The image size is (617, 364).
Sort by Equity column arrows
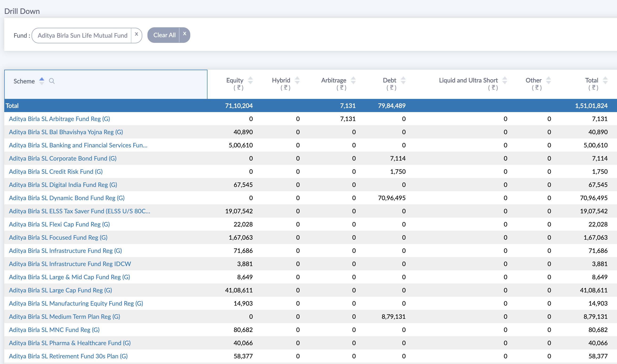[250, 80]
